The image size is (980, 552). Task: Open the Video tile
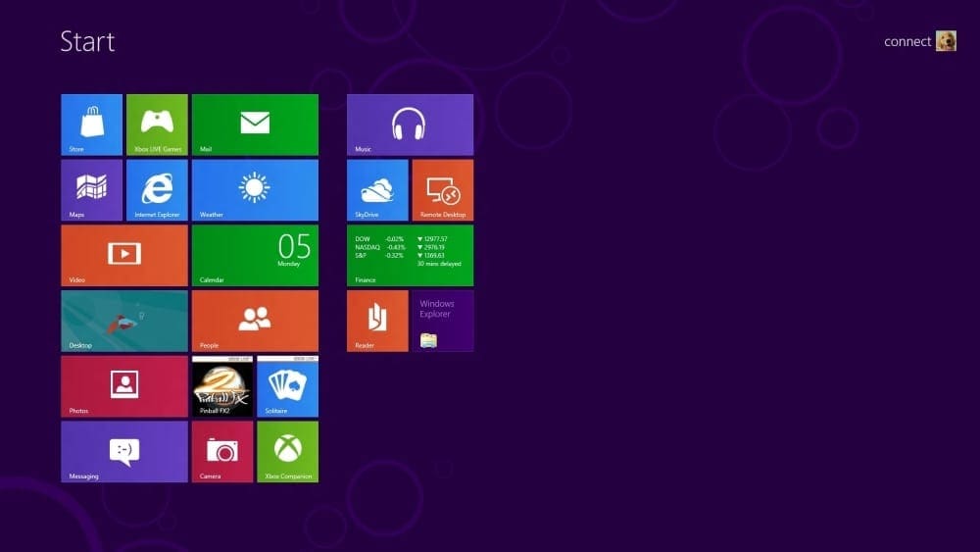[124, 255]
